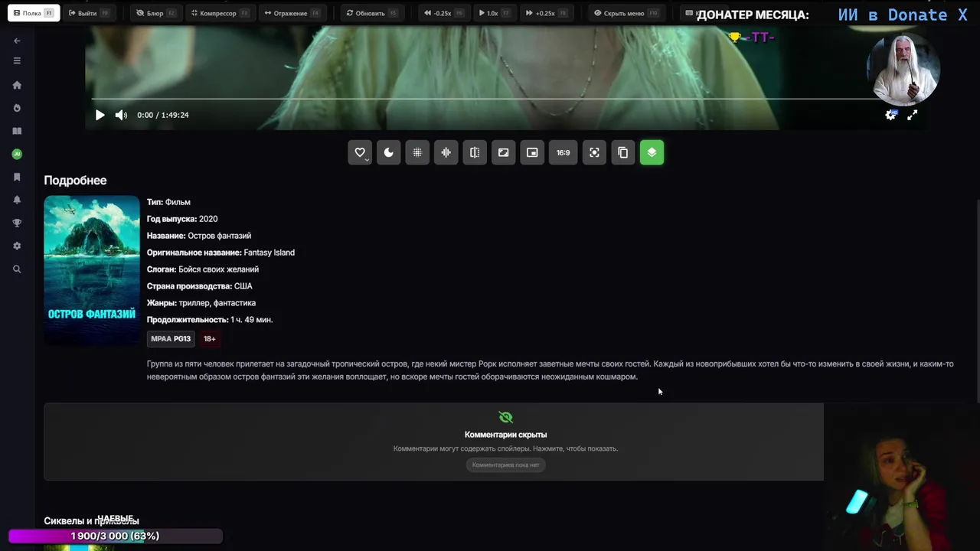Click the copy pages button
The image size is (980, 551).
623,152
